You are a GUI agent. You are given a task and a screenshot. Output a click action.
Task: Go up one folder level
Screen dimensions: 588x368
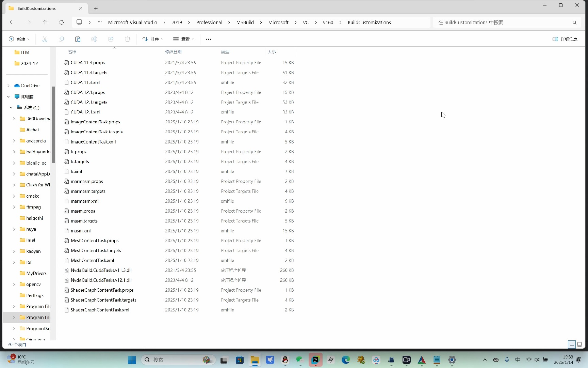pos(45,22)
